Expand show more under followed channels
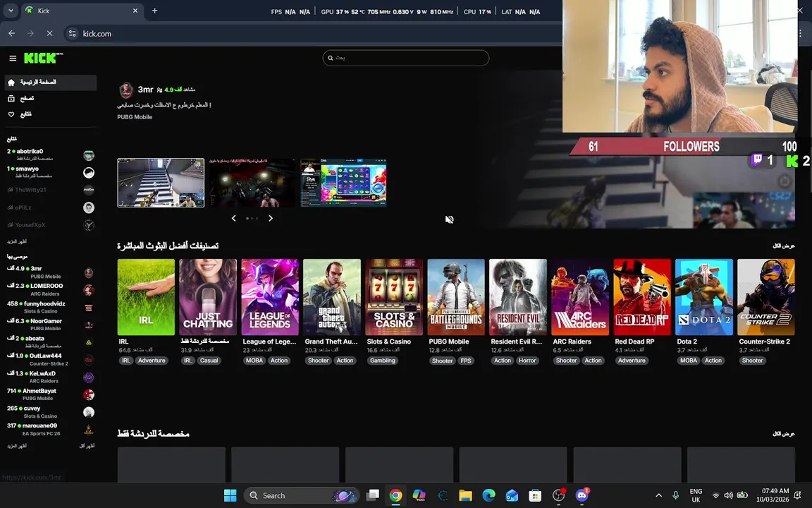812x508 pixels. 17,242
